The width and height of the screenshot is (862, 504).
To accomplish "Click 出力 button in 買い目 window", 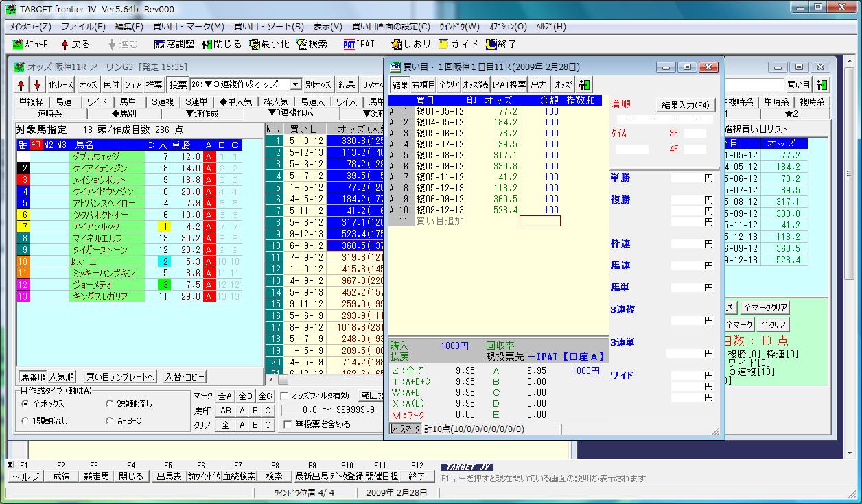I will [539, 85].
